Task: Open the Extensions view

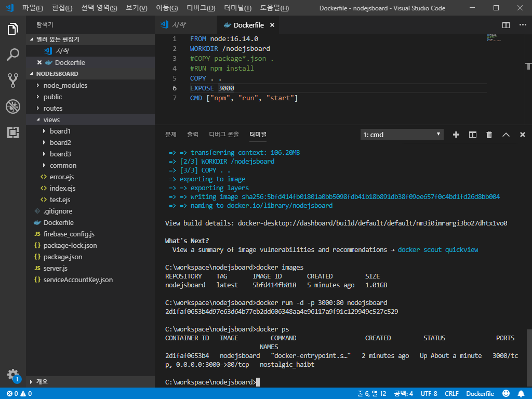Action: click(x=13, y=132)
